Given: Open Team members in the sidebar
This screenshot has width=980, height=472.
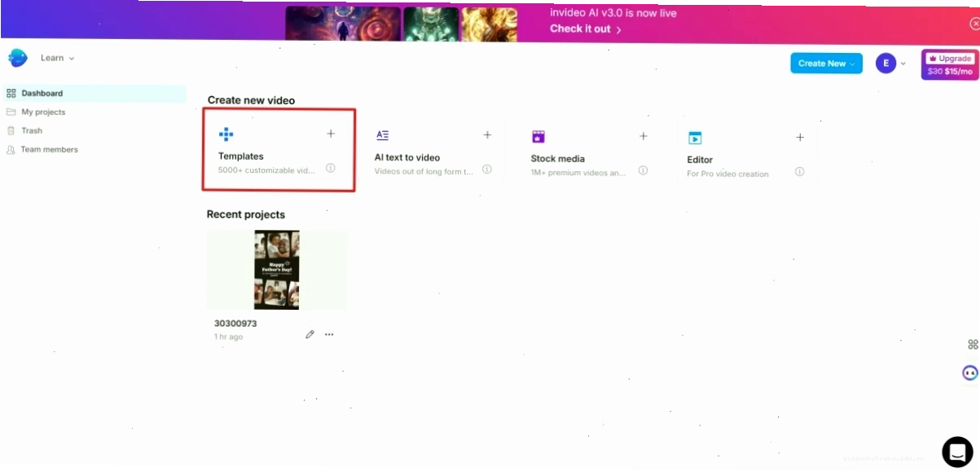Looking at the screenshot, I should pyautogui.click(x=49, y=149).
